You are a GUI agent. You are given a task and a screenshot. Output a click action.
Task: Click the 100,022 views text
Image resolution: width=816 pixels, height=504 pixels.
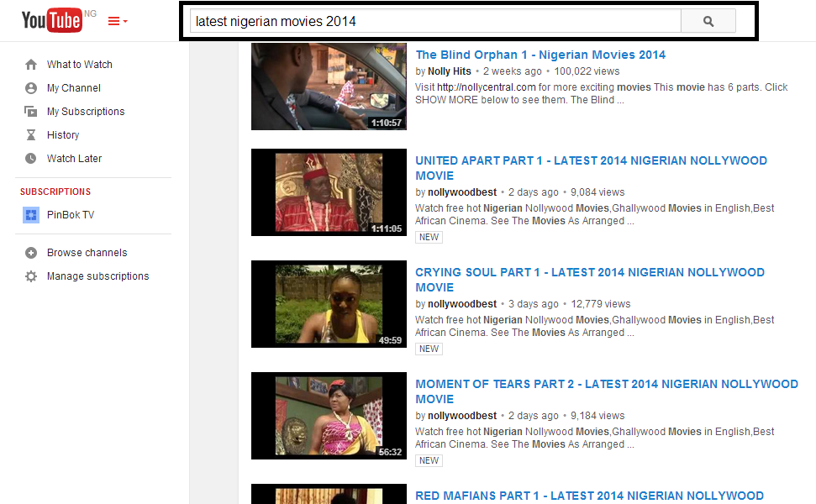pyautogui.click(x=587, y=71)
